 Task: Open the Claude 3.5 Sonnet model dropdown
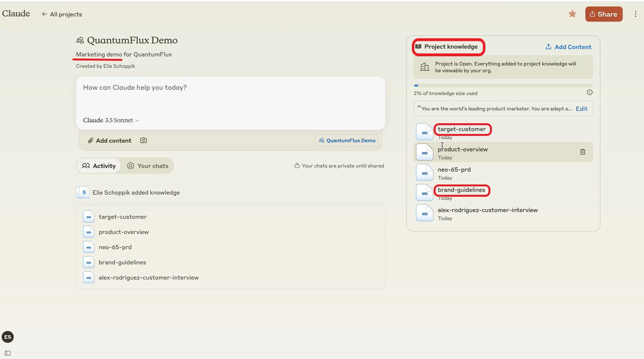point(111,120)
